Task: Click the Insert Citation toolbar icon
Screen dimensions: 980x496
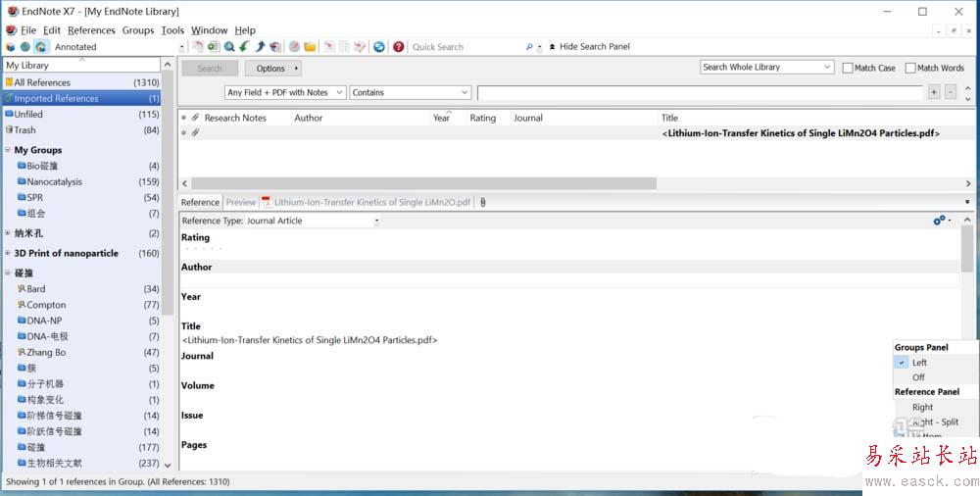Action: coord(327,46)
